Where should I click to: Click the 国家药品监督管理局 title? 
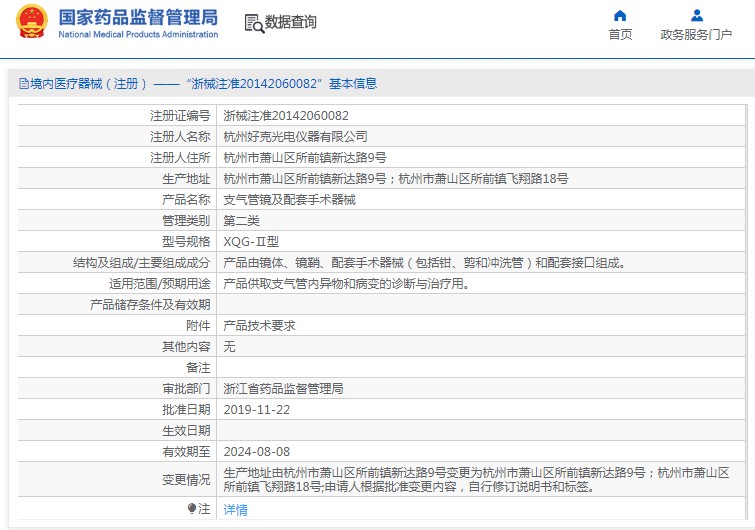coord(138,17)
